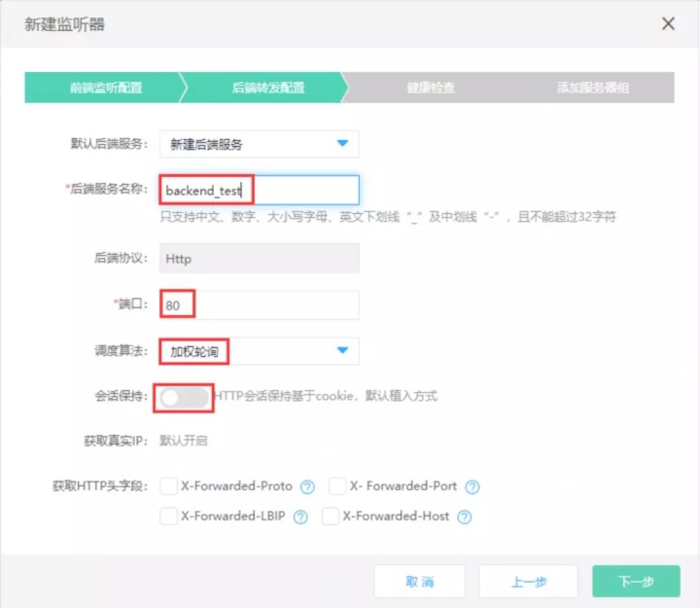Expand the 调度算法 dropdown
Screen dimensions: 700x608
(259, 351)
